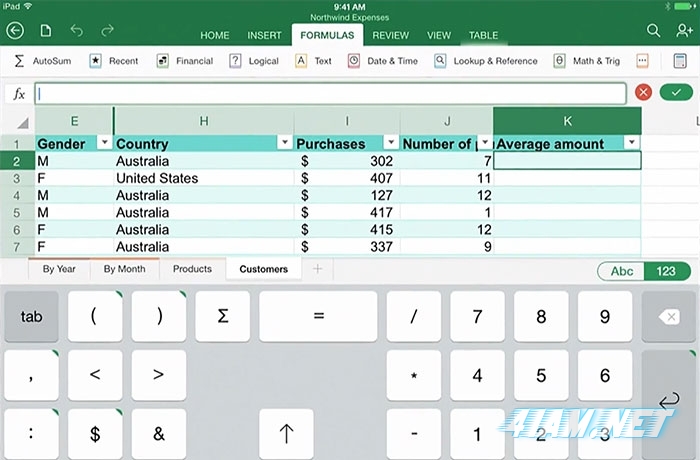This screenshot has width=700, height=460.
Task: Switch keyboard to Abc mode
Action: (621, 271)
